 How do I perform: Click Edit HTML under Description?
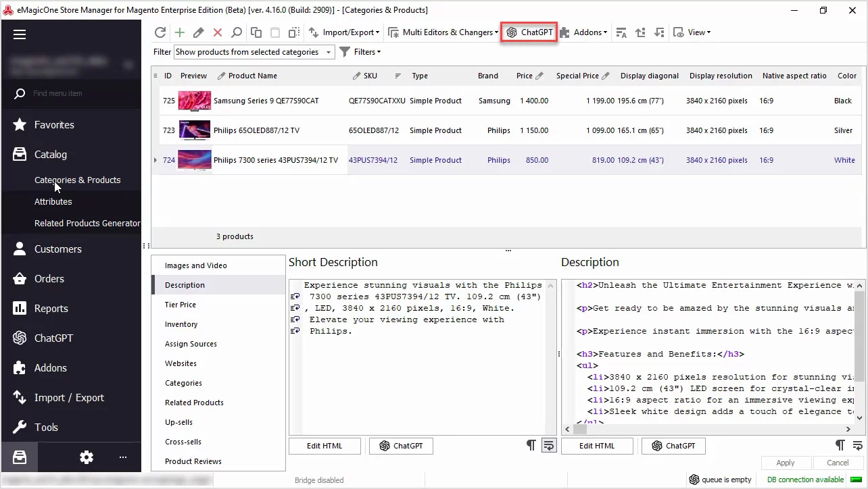[597, 446]
